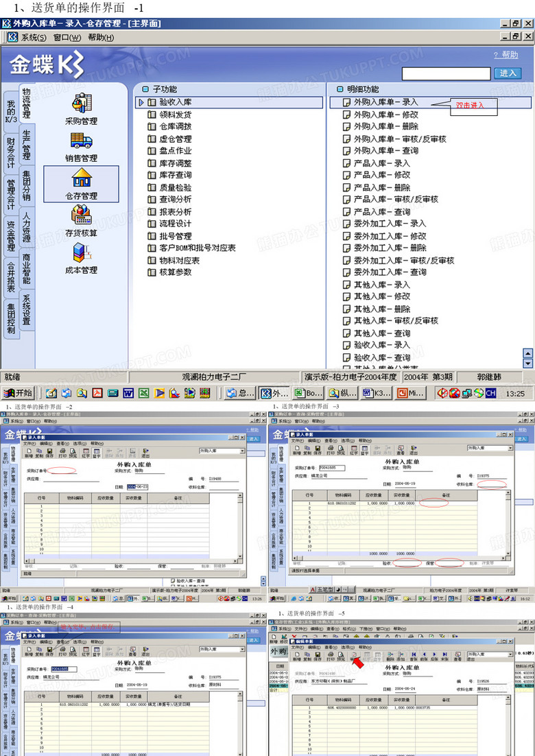This screenshot has height=756, width=535.
Task: Launch Word from the quick launch bar
Action: pos(128,393)
